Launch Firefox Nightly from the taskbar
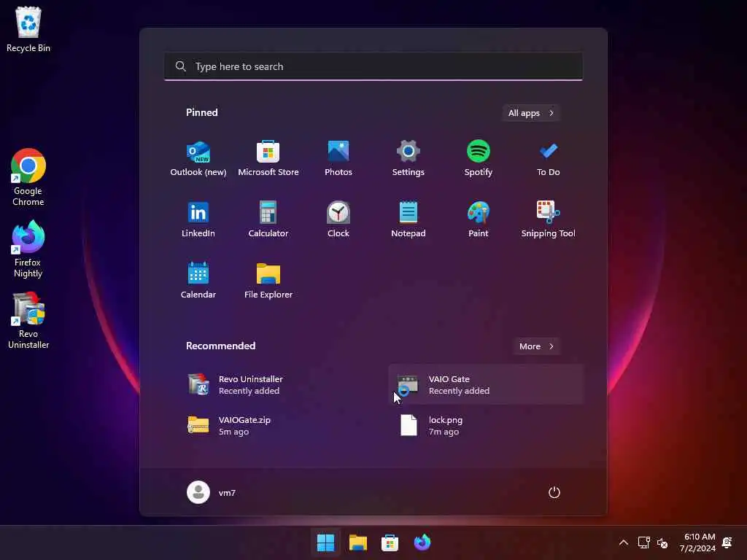This screenshot has height=560, width=747. point(422,542)
